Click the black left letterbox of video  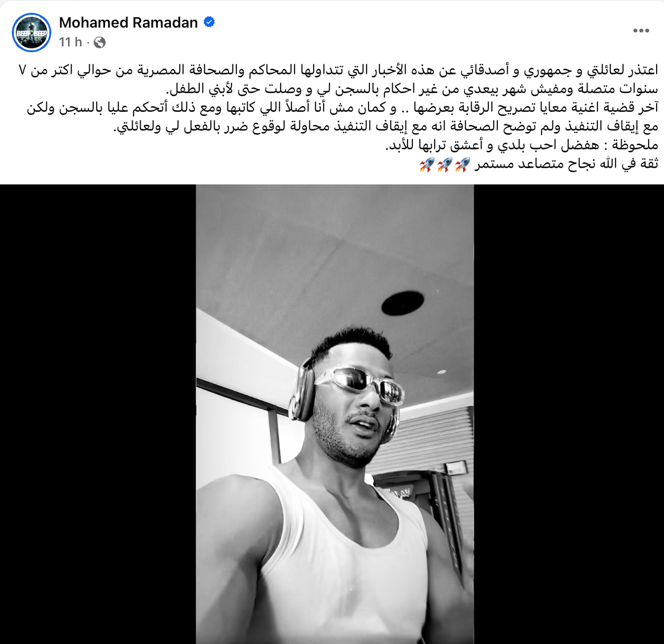[x=98, y=414]
